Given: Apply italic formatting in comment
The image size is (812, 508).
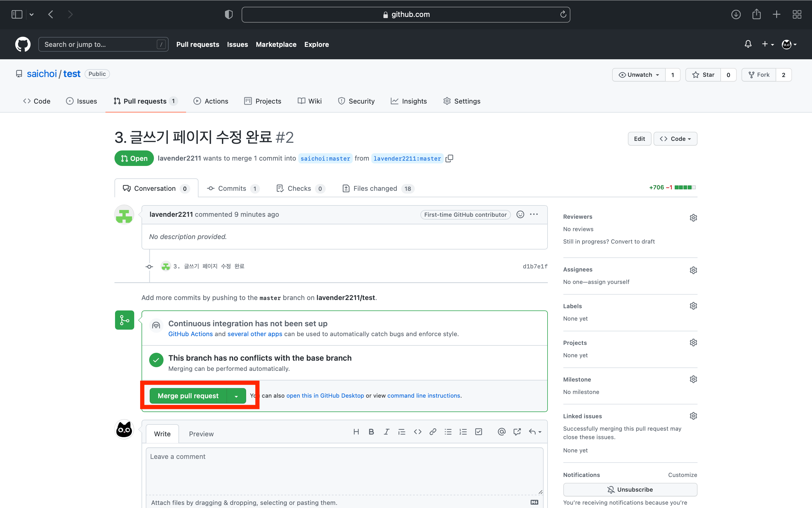Looking at the screenshot, I should (x=387, y=432).
